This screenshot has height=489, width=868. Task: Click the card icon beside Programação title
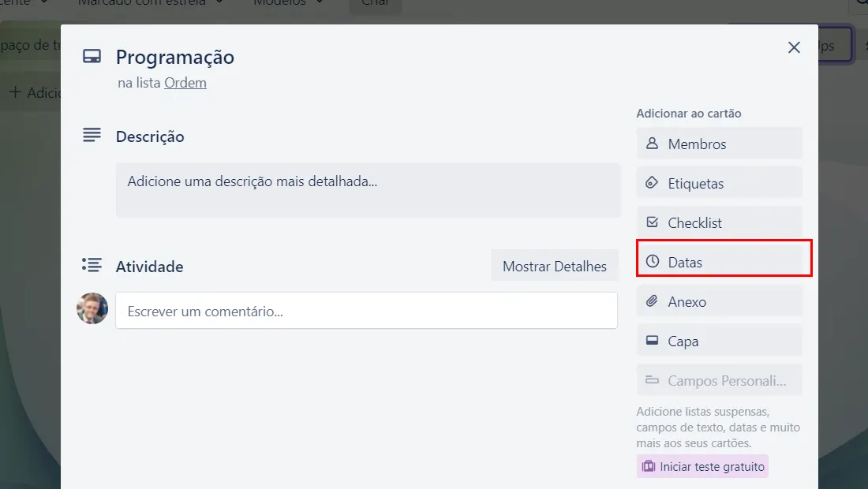(92, 56)
